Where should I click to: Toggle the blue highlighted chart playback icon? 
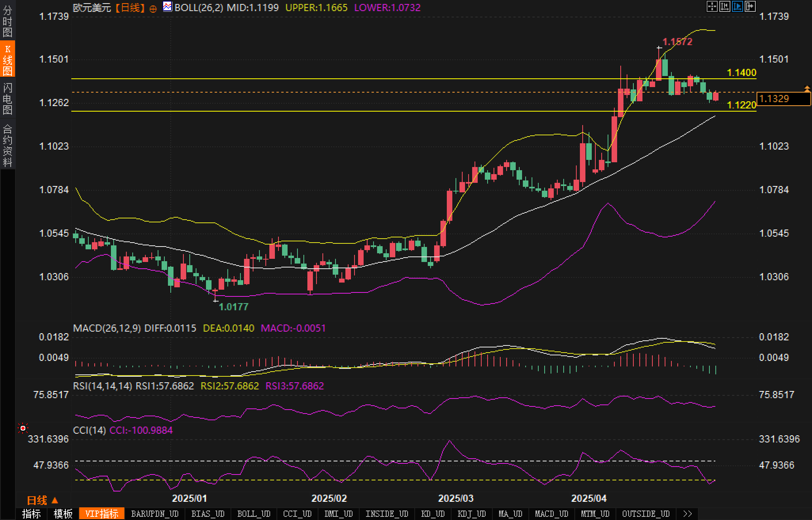click(737, 6)
